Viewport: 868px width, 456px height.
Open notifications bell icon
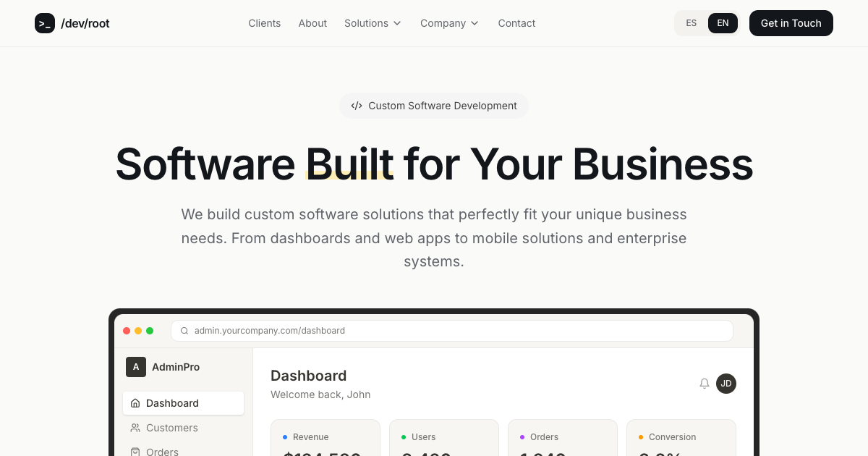(705, 384)
